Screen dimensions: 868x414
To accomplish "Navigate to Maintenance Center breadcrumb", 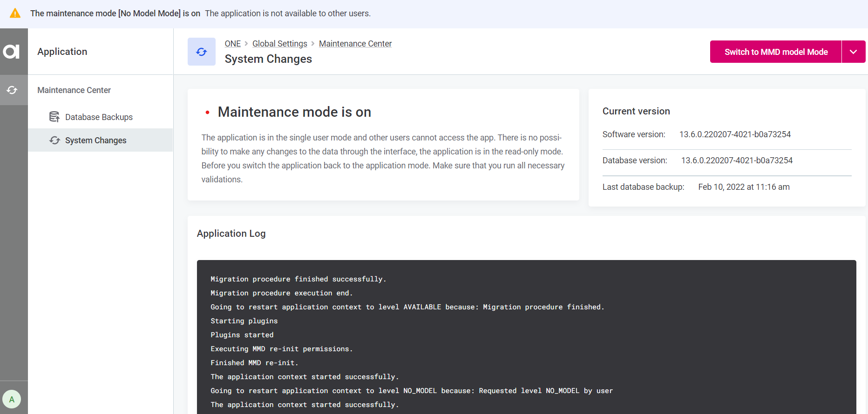I will pos(355,44).
